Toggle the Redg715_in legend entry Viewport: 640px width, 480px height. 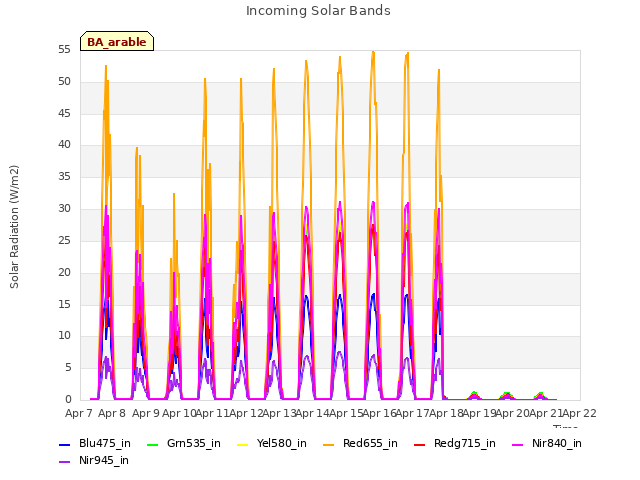[x=455, y=444]
